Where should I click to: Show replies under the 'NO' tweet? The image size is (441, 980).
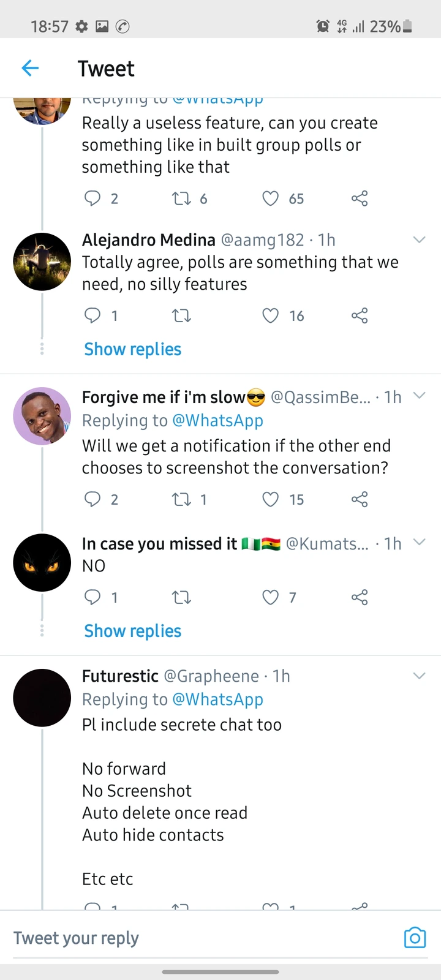pyautogui.click(x=133, y=631)
